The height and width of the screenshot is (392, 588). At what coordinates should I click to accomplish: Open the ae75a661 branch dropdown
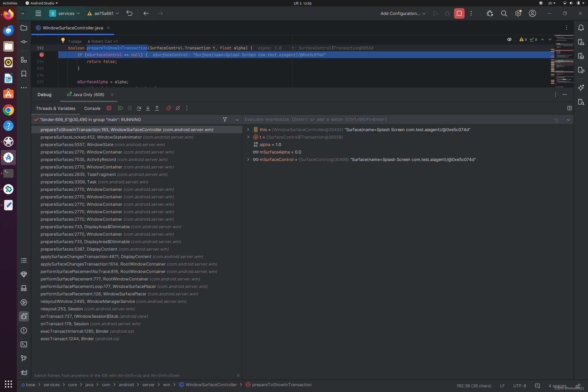coord(103,13)
